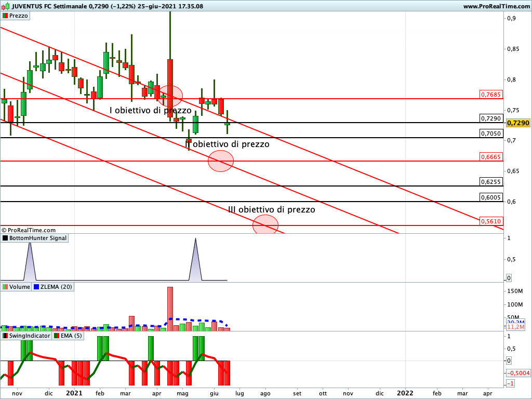Image resolution: width=532 pixels, height=399 pixels.
Task: Click the 'I obiettivo di prezzo' annotation text
Action: click(151, 111)
